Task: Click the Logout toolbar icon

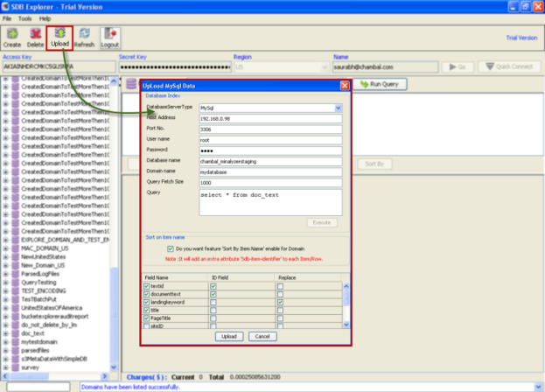Action: 110,38
